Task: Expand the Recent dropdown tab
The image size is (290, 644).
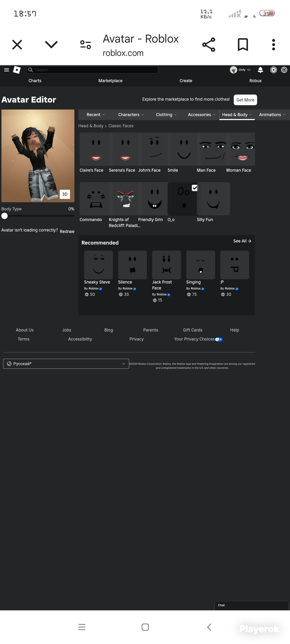Action: [x=95, y=115]
